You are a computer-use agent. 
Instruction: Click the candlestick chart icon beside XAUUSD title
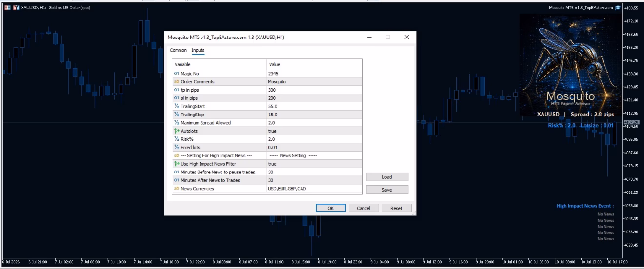point(16,8)
